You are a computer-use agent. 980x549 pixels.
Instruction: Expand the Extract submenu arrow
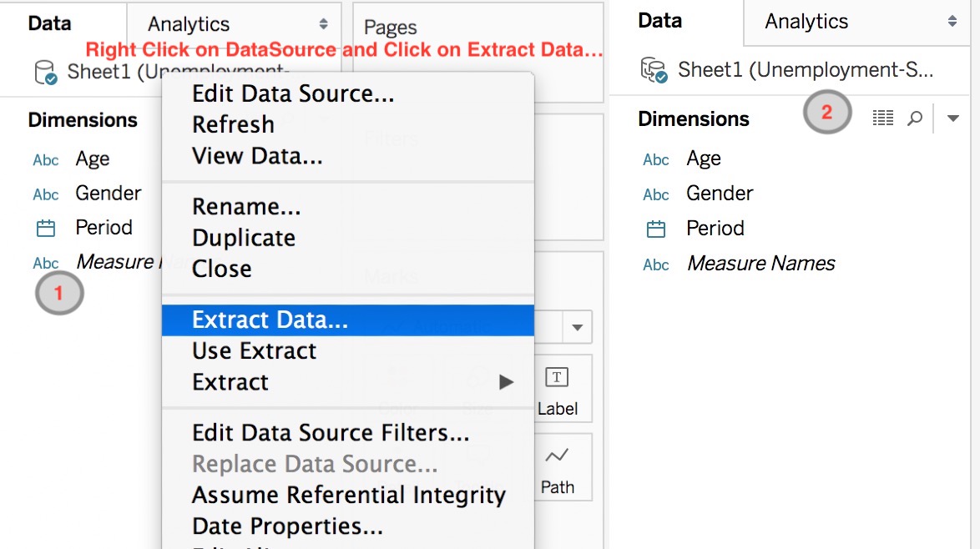point(507,381)
